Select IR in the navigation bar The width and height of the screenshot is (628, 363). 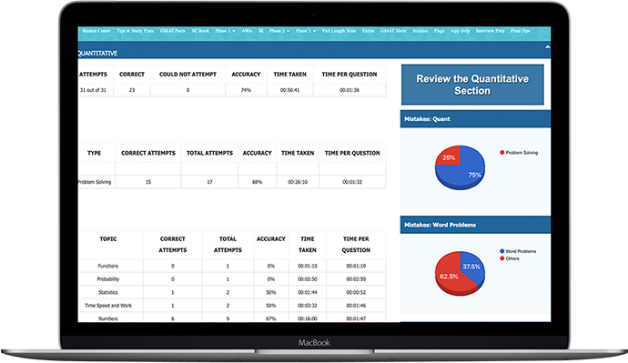click(x=261, y=31)
